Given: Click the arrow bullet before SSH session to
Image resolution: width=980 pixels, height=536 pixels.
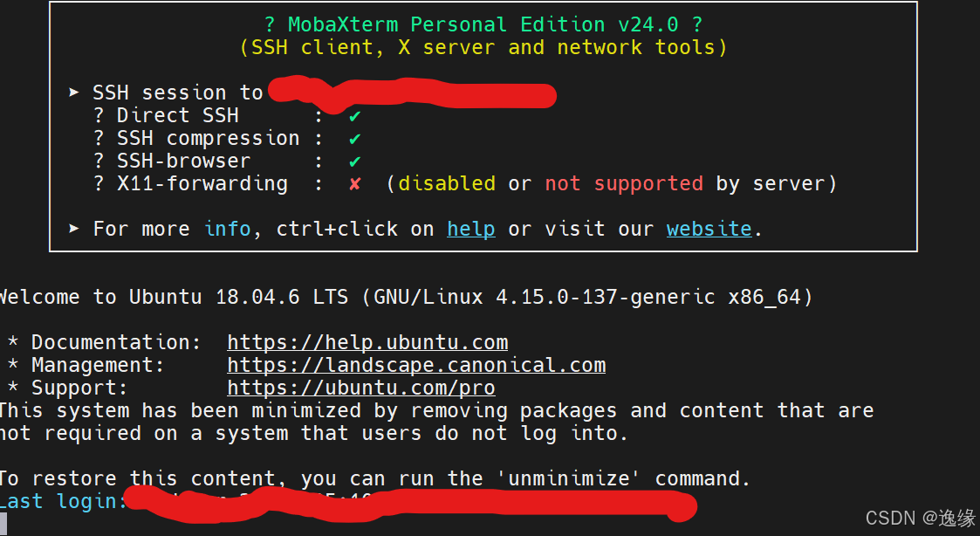Looking at the screenshot, I should (74, 93).
